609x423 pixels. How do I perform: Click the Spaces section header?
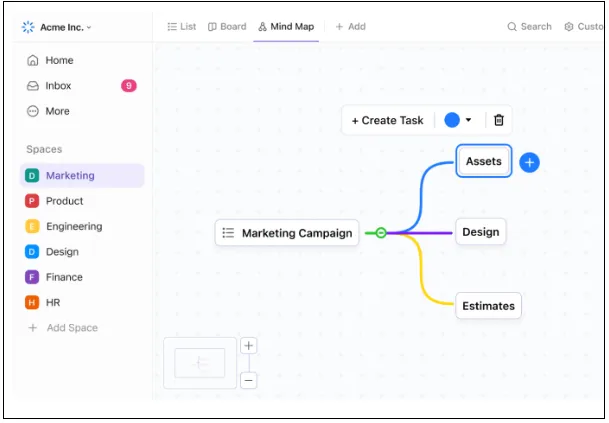click(44, 150)
